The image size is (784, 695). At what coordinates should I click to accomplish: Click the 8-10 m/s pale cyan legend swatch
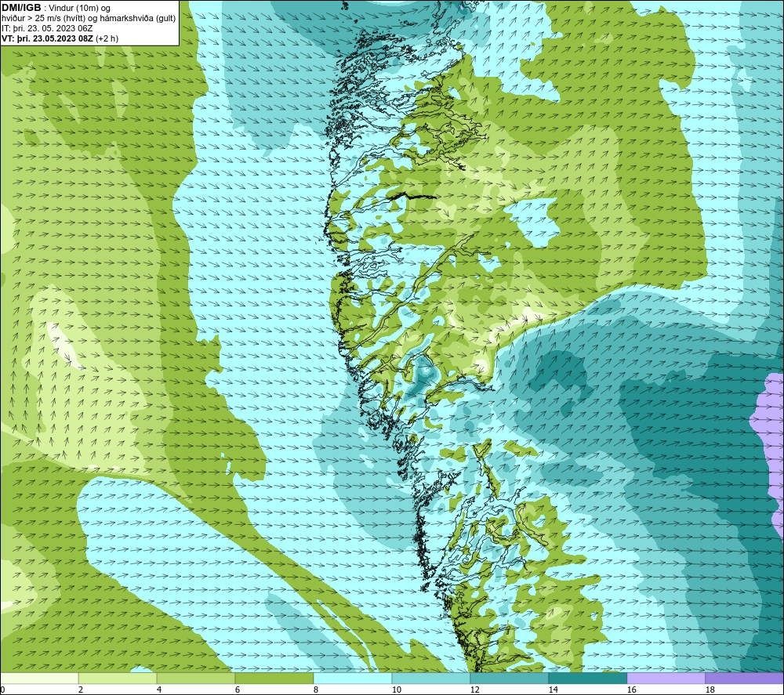click(353, 679)
